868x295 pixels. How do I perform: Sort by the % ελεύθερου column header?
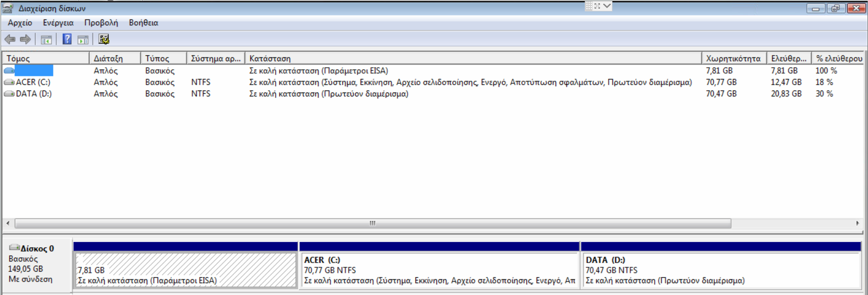tap(838, 58)
